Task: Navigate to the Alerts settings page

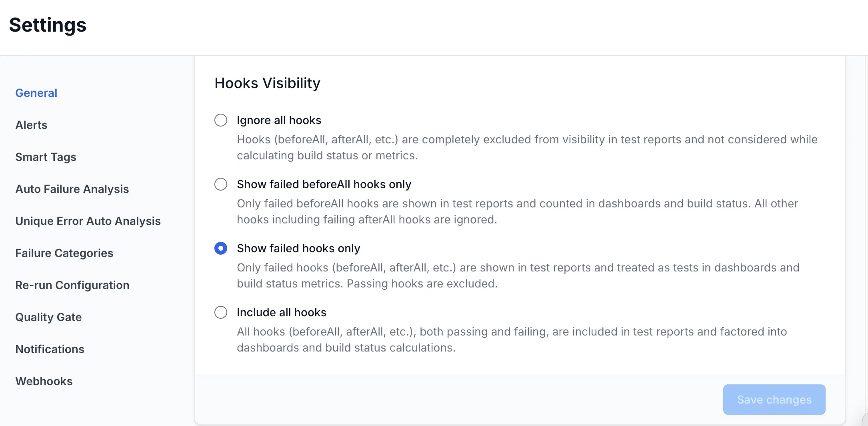Action: (x=31, y=125)
